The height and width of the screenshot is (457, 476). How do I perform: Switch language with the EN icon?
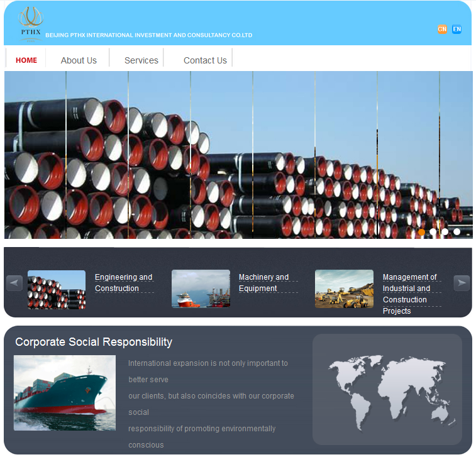457,29
